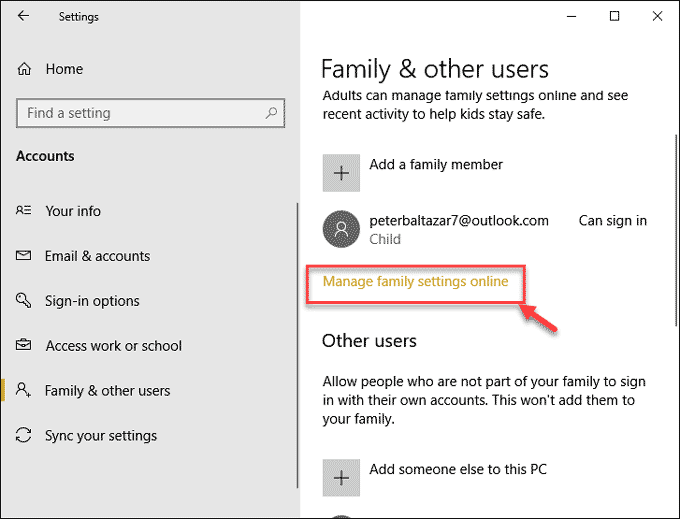Screen dimensions: 680x519
Task: Click Add someone else to this PC
Action: pos(458,470)
